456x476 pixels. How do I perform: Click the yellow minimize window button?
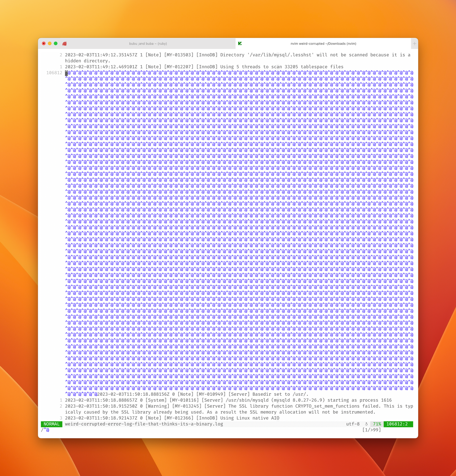tap(49, 44)
